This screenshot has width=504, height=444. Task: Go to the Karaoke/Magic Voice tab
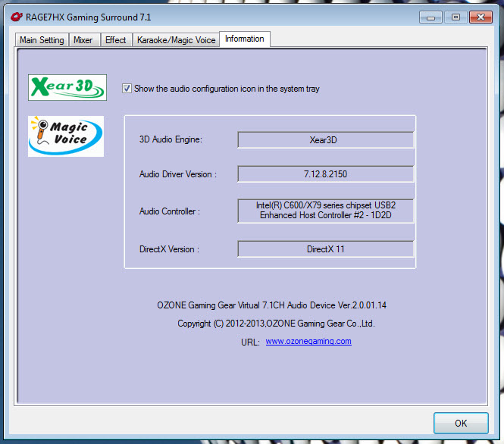tap(176, 40)
